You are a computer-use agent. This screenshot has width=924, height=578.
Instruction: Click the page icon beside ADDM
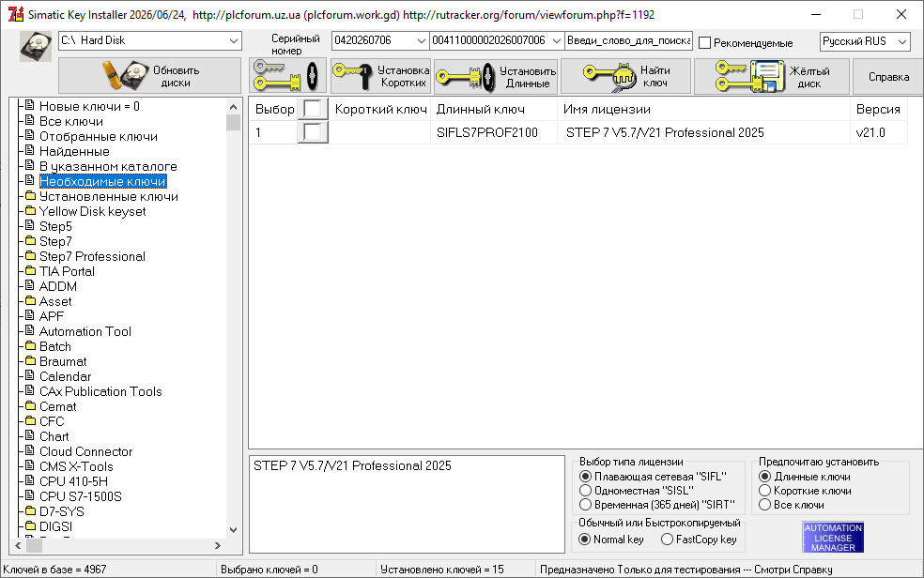pos(30,286)
